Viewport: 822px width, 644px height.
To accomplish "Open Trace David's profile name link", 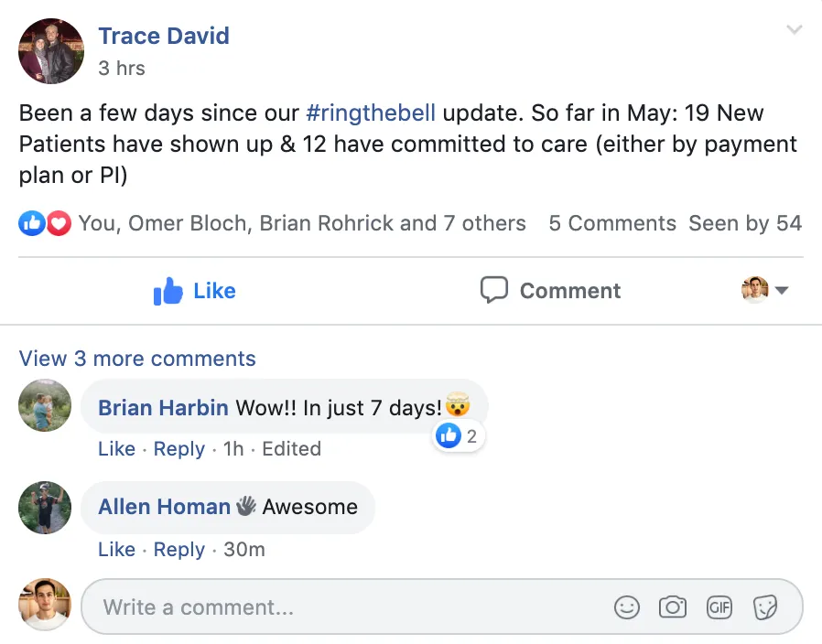I will tap(164, 37).
